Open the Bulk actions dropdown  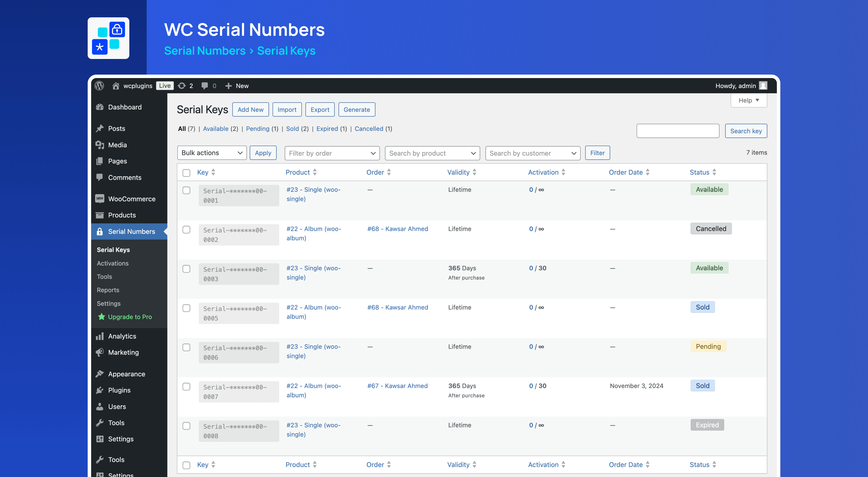click(x=212, y=153)
